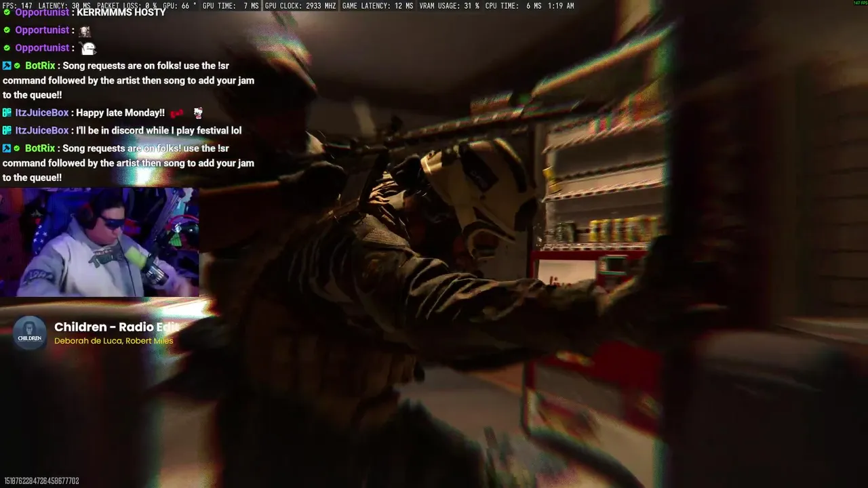
Task: Click the ghost emote in Opportunist's message
Action: pos(88,48)
